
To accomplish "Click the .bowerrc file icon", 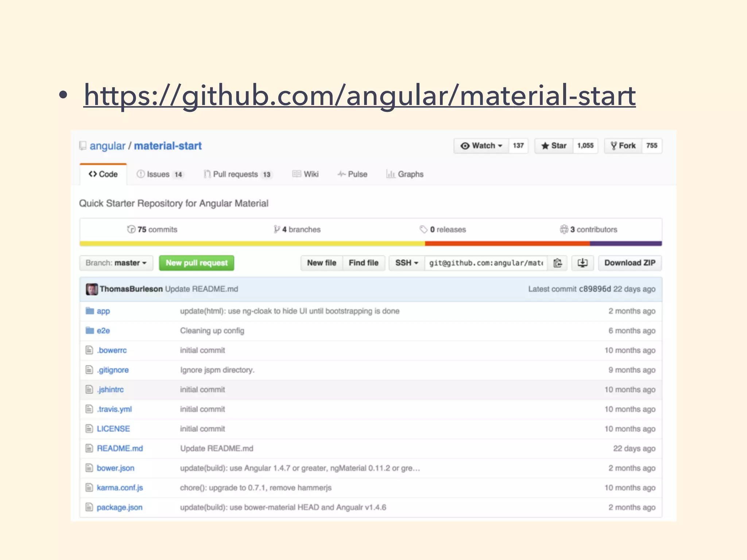I will coord(89,350).
